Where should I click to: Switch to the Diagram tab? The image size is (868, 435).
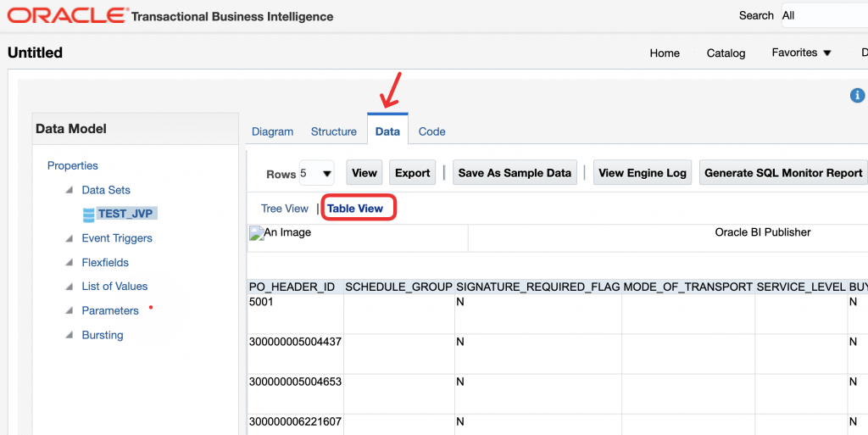(272, 131)
